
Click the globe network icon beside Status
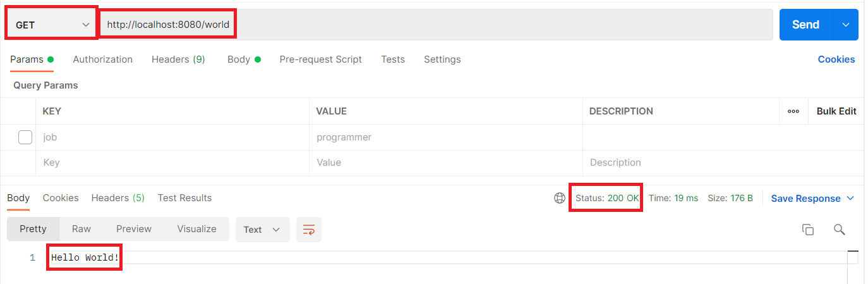point(559,198)
